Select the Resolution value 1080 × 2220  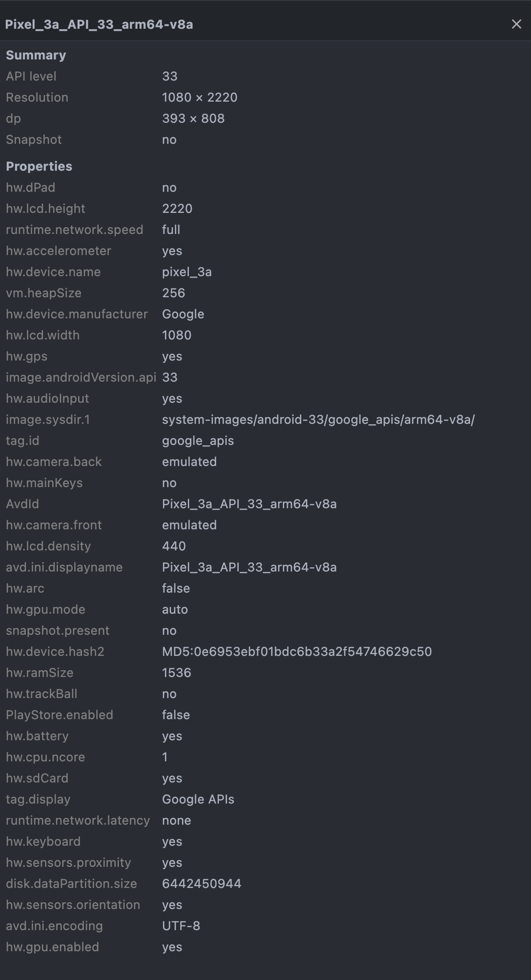coord(200,97)
